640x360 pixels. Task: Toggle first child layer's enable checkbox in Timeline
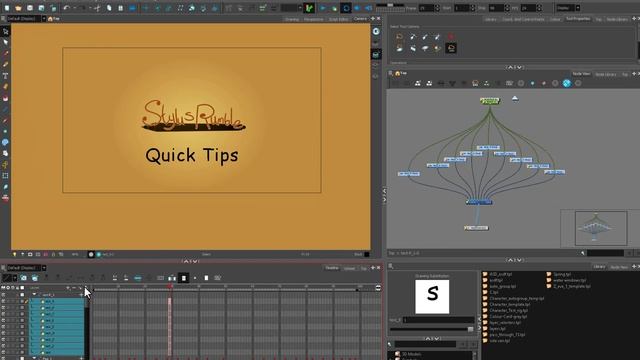point(3,301)
